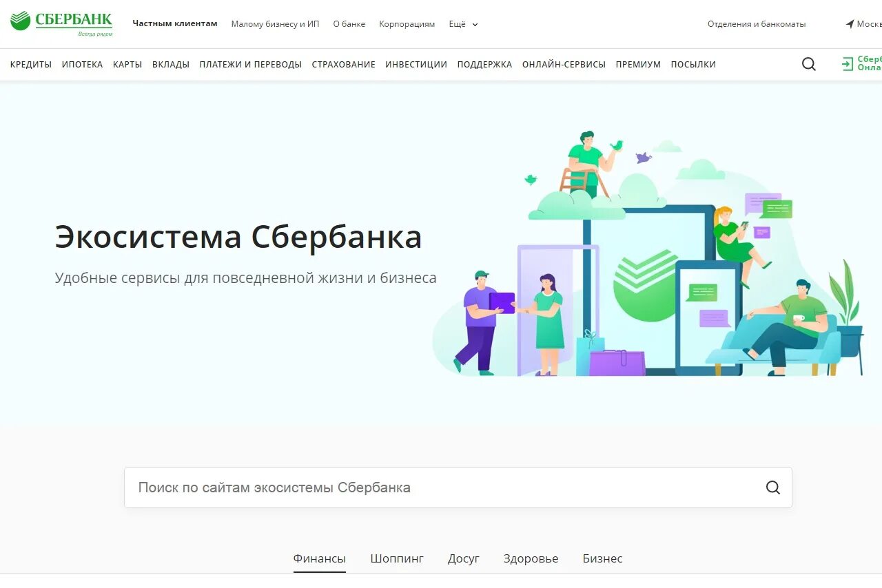Open the Онлайн-сервисы menu item
The height and width of the screenshot is (588, 882).
564,64
